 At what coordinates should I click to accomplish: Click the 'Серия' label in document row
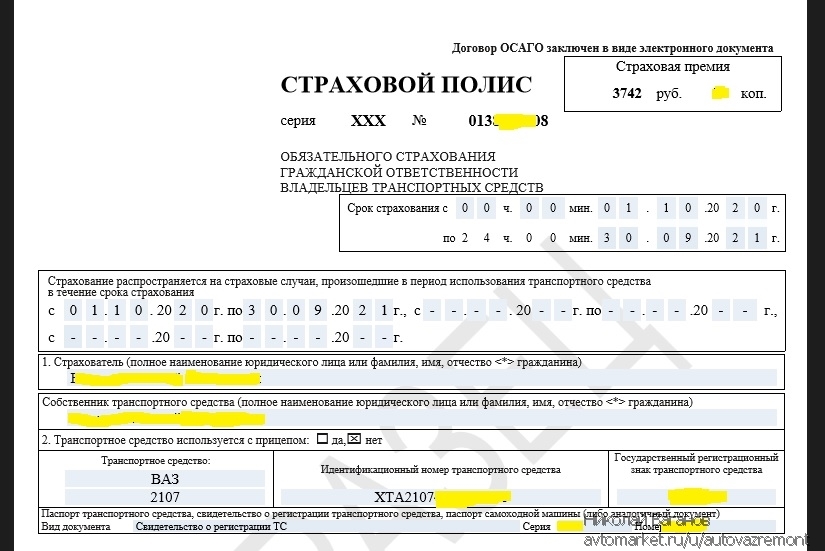coord(536,526)
